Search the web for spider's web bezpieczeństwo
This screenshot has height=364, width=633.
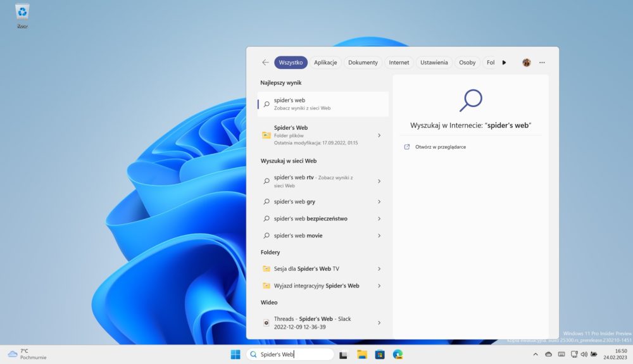tap(323, 218)
